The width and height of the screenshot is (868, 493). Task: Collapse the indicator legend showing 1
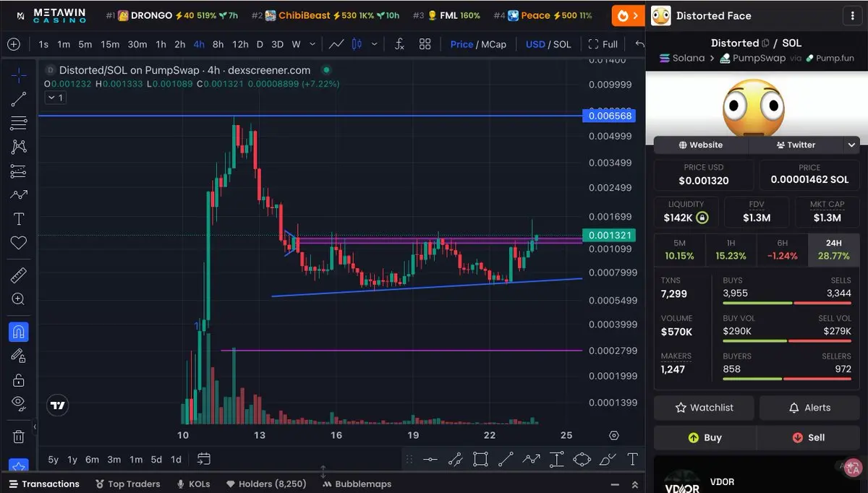pos(56,98)
